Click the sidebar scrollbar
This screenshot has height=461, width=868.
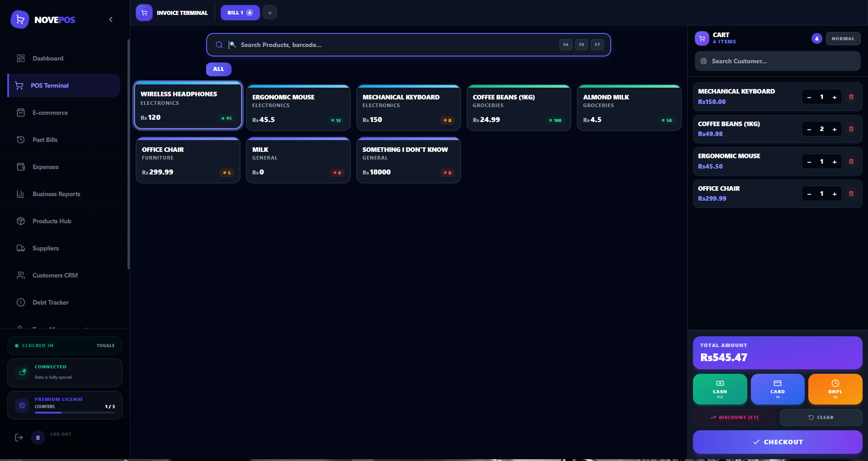[129, 154]
